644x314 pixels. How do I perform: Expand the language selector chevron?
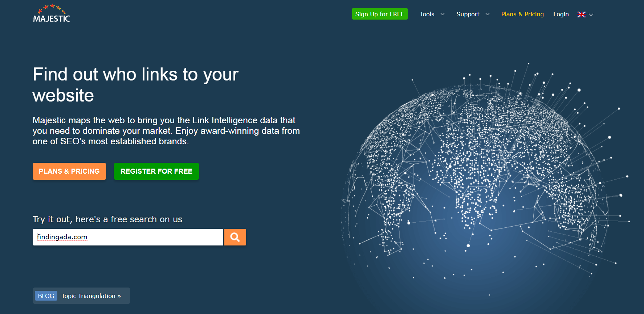pyautogui.click(x=591, y=15)
